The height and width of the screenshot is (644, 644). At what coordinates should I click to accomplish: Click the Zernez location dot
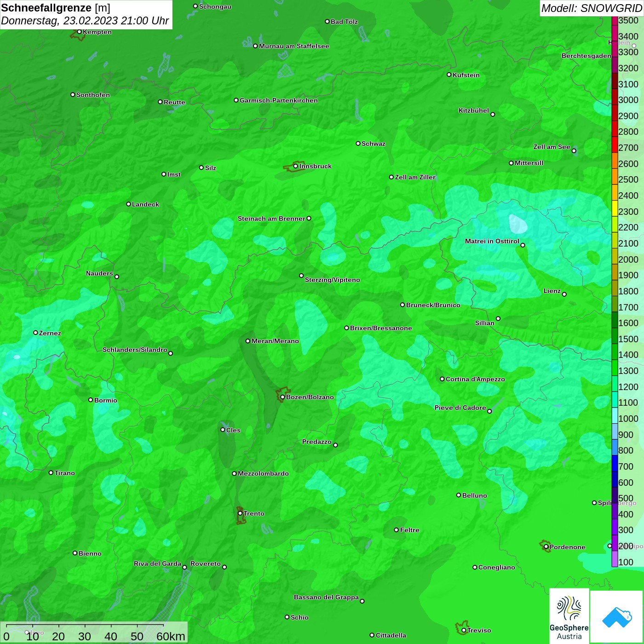(35, 333)
